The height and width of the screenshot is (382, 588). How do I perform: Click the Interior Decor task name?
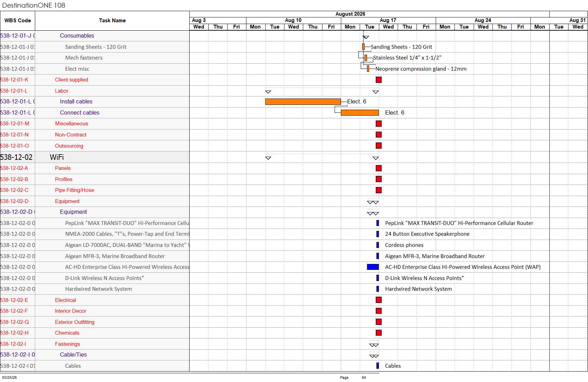pyautogui.click(x=71, y=311)
